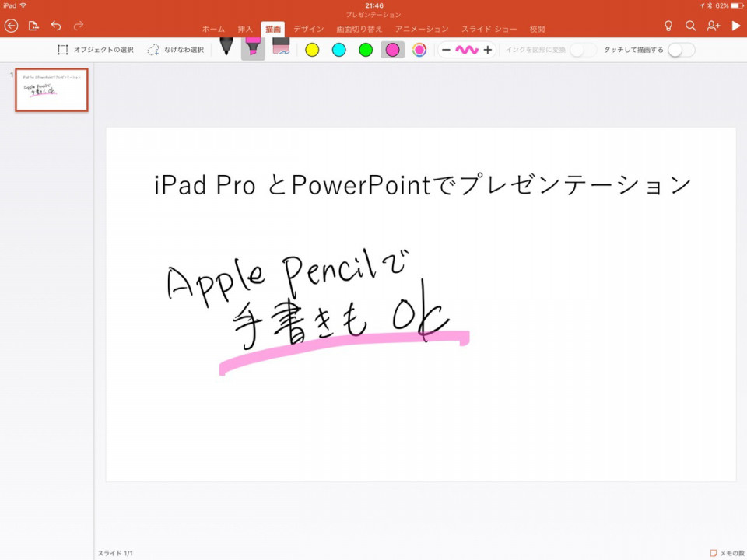The width and height of the screenshot is (747, 560).
Task: Pick the pink ink color
Action: [392, 50]
